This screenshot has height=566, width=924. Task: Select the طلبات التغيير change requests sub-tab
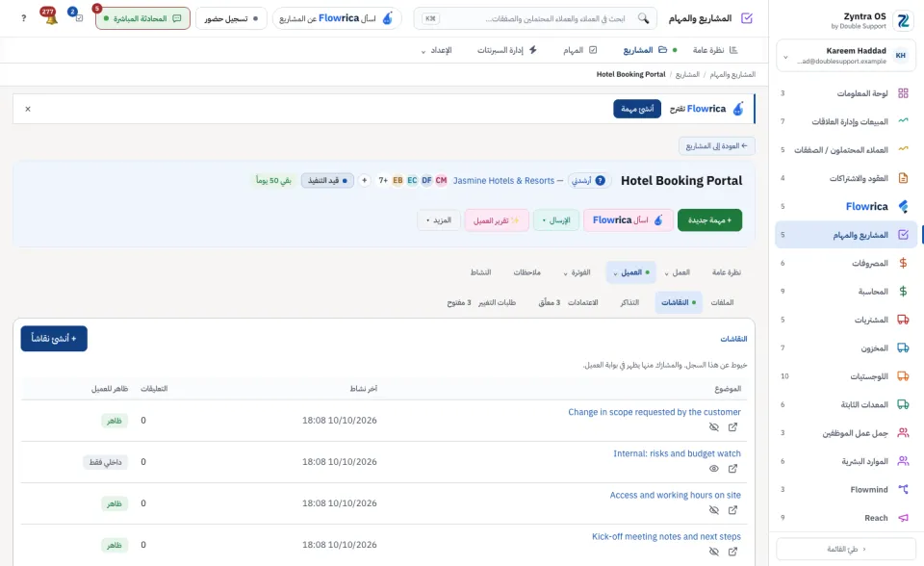tap(481, 302)
